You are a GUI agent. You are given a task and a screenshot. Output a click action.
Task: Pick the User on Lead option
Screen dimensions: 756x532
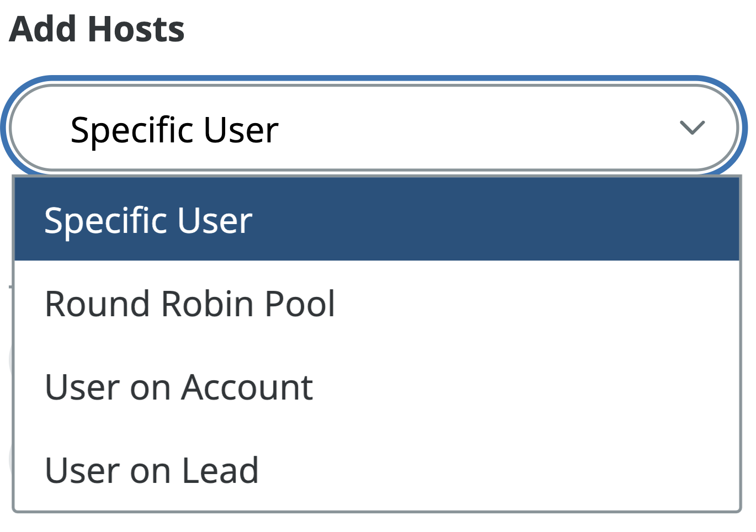pos(152,470)
